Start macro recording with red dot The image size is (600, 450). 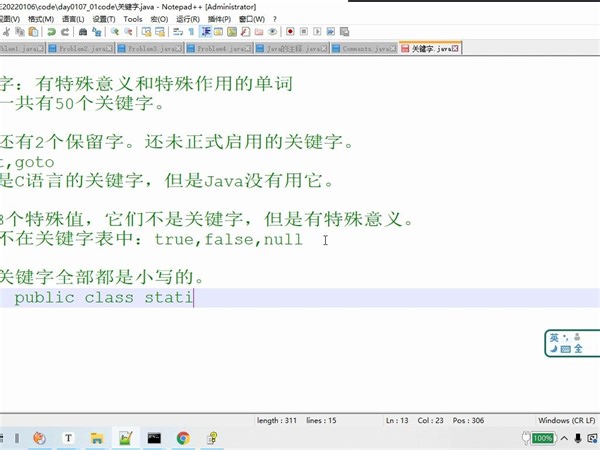[290, 31]
